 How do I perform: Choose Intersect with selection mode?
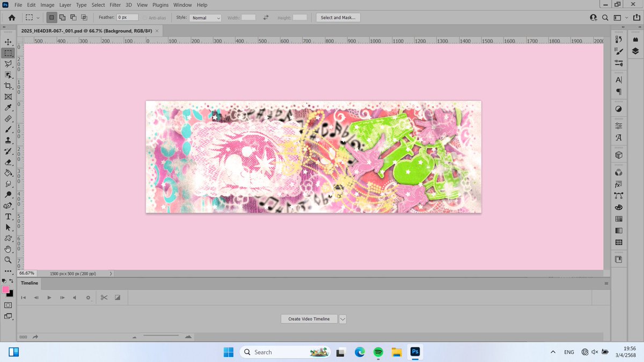tap(83, 18)
